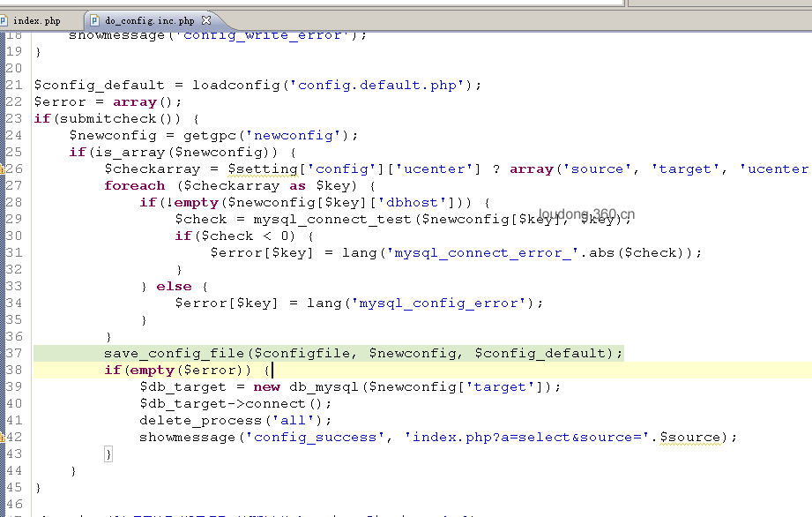Click the 'target' string on line 39

click(x=500, y=387)
